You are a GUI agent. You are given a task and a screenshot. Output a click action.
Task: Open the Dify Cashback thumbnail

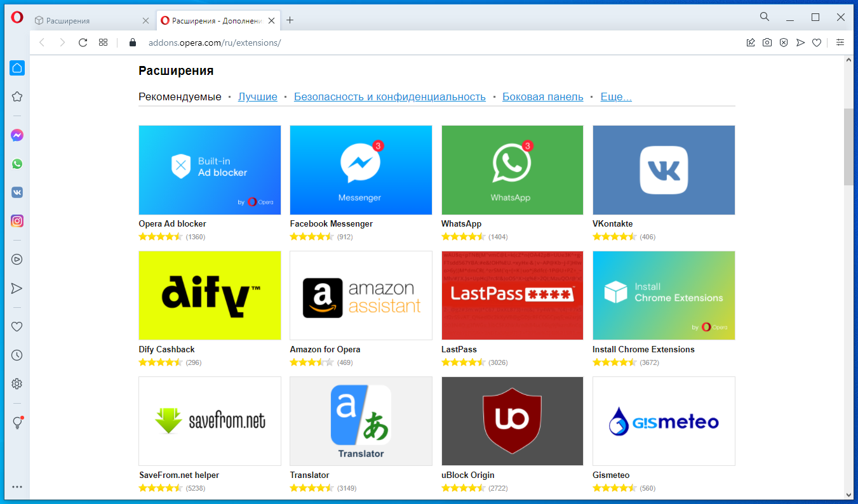(210, 295)
